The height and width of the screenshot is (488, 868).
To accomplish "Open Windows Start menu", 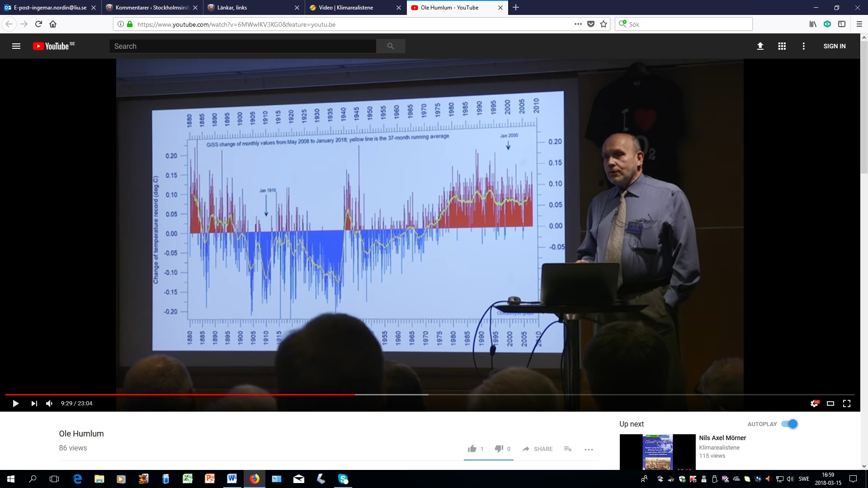I will tap(11, 479).
